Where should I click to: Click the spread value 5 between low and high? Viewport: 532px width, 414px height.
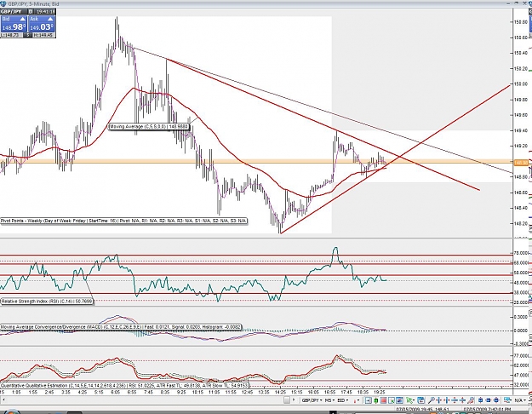click(x=27, y=35)
